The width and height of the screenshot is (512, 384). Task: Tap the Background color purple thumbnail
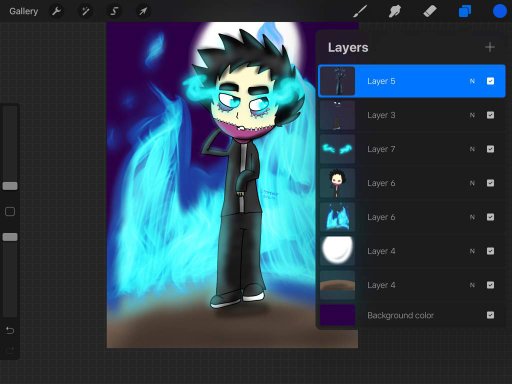point(337,315)
